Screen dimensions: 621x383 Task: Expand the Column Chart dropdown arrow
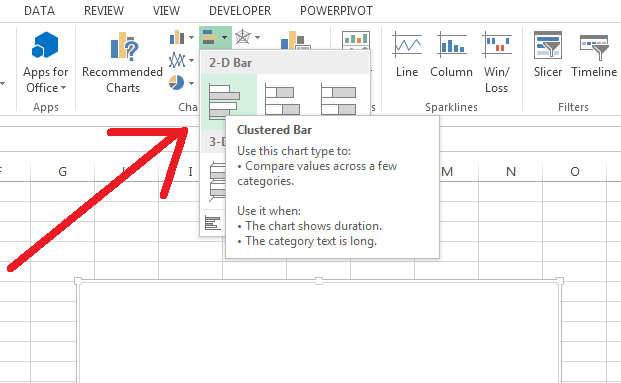click(x=192, y=38)
